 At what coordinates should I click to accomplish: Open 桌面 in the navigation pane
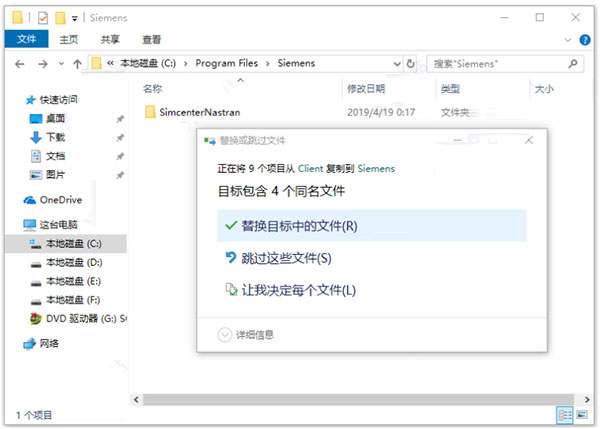(55, 119)
